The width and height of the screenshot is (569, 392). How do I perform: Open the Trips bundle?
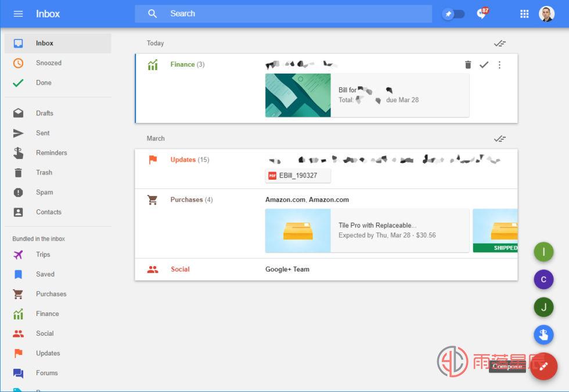[x=58, y=255]
